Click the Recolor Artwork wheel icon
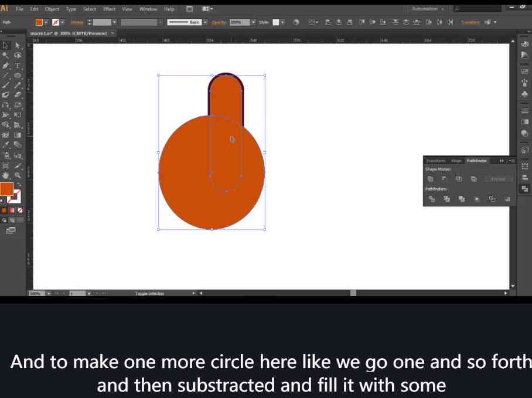The height and width of the screenshot is (398, 532). click(x=296, y=22)
